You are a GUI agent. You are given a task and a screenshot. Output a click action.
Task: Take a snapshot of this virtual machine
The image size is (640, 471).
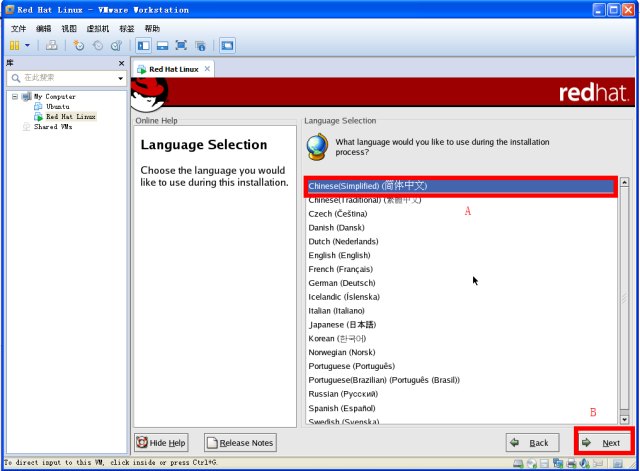(78, 45)
